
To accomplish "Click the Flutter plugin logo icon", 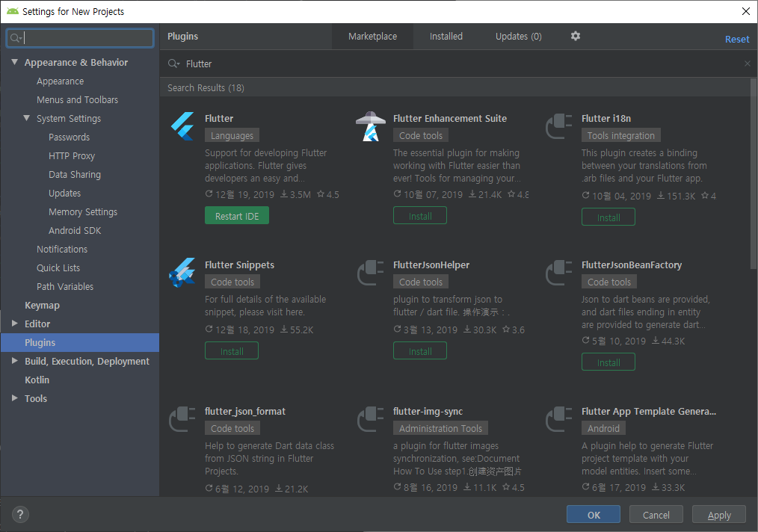I will (x=182, y=126).
